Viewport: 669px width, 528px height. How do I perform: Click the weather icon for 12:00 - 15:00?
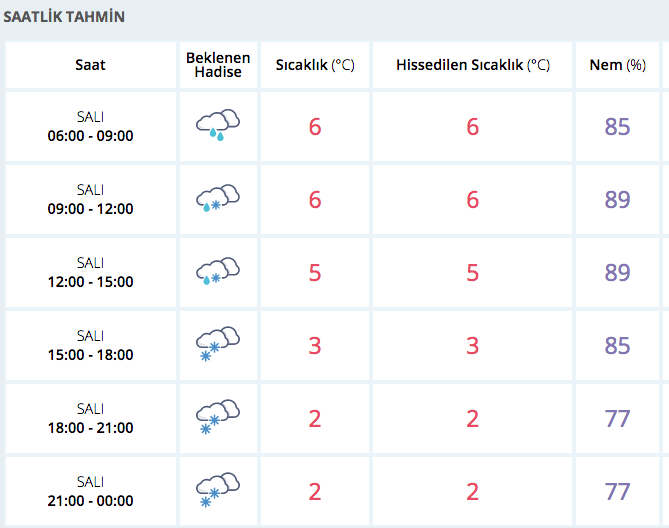tap(218, 272)
